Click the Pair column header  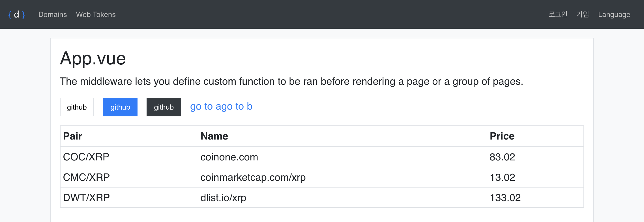click(73, 136)
